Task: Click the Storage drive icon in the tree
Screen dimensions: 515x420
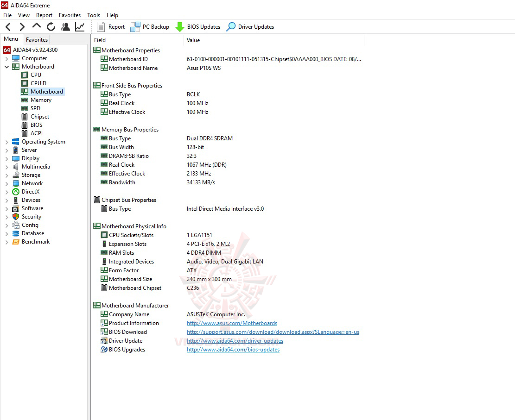Action: [x=15, y=175]
